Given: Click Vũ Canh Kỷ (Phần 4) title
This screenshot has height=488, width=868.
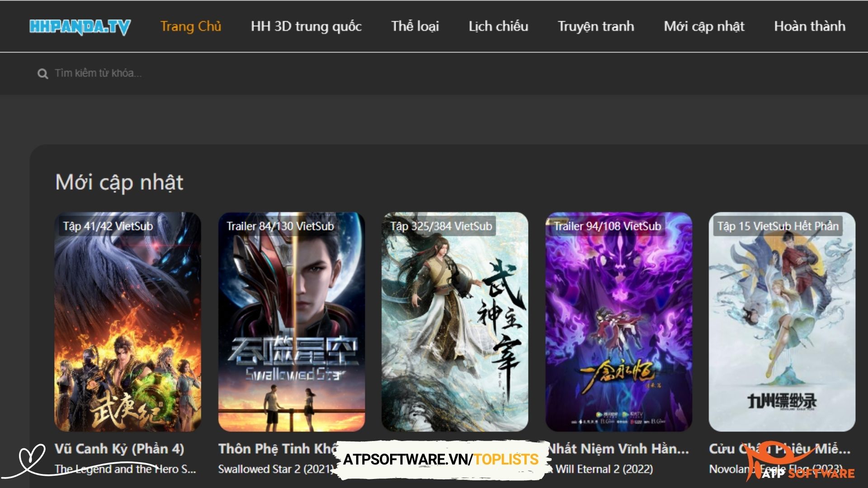Looking at the screenshot, I should pos(119,449).
